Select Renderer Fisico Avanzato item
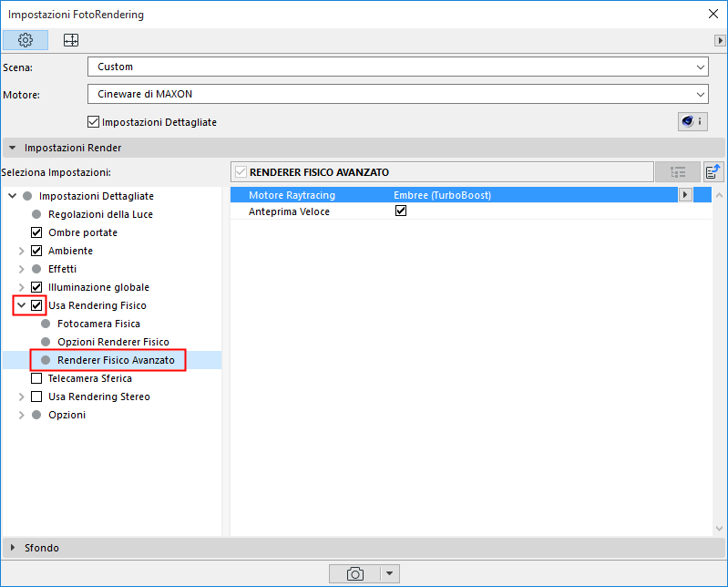728x587 pixels. click(x=116, y=360)
